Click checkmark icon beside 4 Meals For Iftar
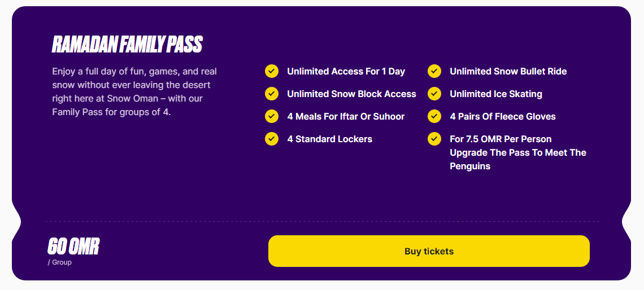Screen dimensions: 644x290 (x=272, y=116)
